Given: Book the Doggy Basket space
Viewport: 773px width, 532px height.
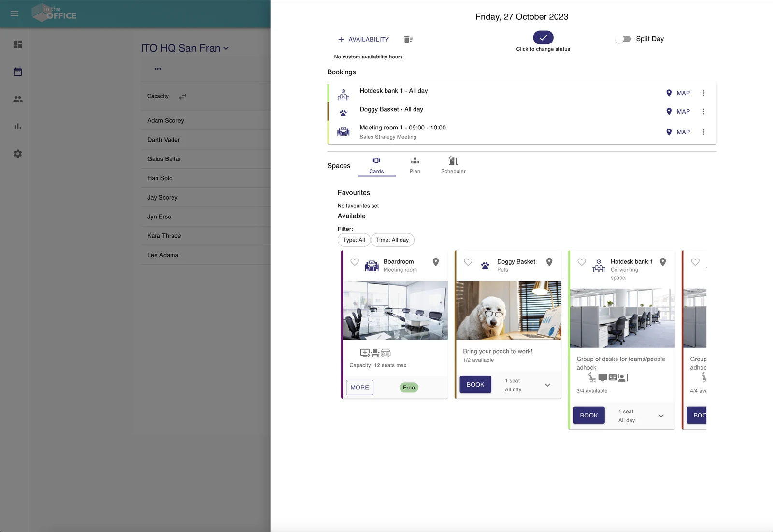Looking at the screenshot, I should coord(475,385).
